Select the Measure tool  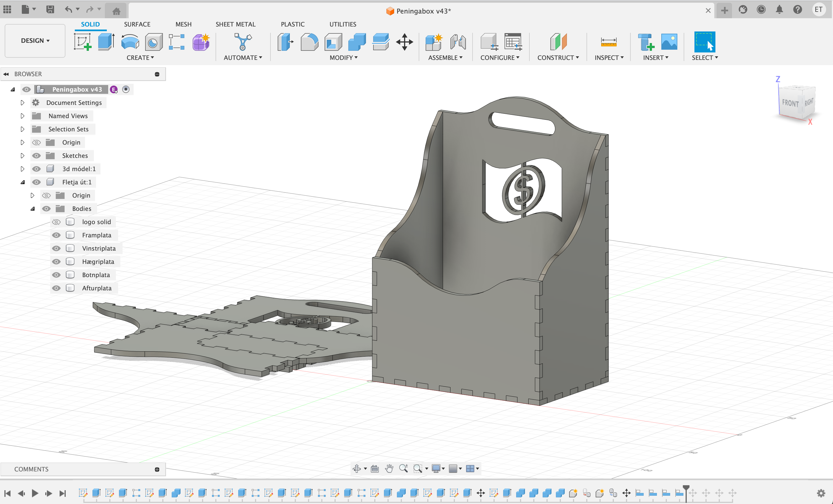coord(609,42)
